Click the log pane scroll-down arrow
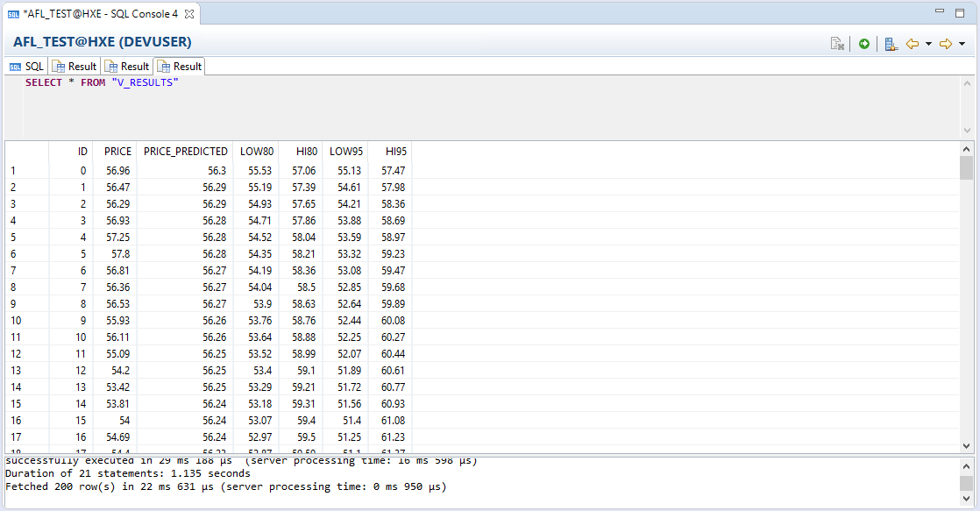This screenshot has width=980, height=511. pos(966,499)
